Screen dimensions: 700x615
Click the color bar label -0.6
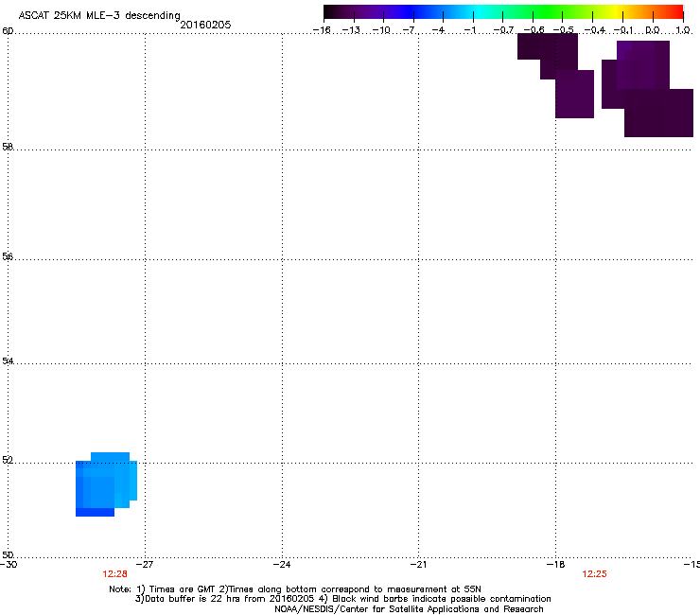coord(534,30)
